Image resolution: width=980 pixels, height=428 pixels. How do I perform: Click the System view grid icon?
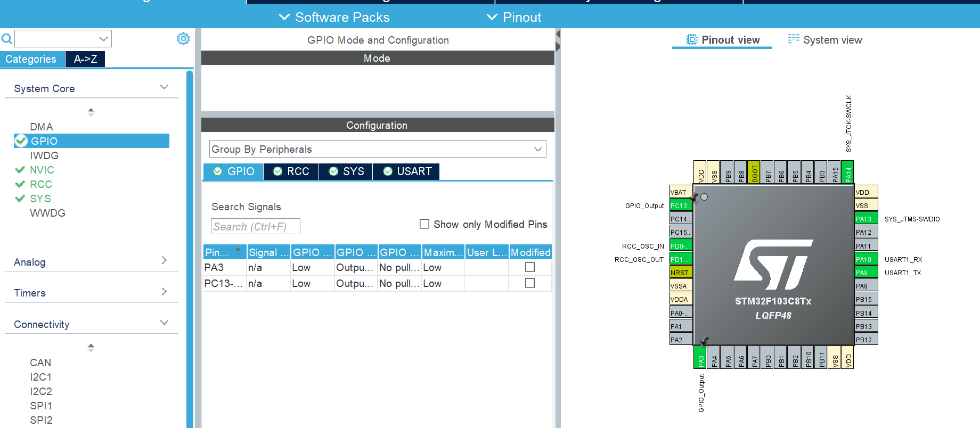pyautogui.click(x=794, y=39)
